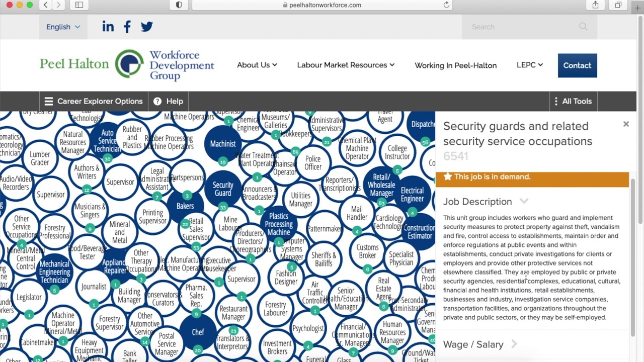Select the Legislator bubble
This screenshot has height=362, width=644.
[29, 297]
